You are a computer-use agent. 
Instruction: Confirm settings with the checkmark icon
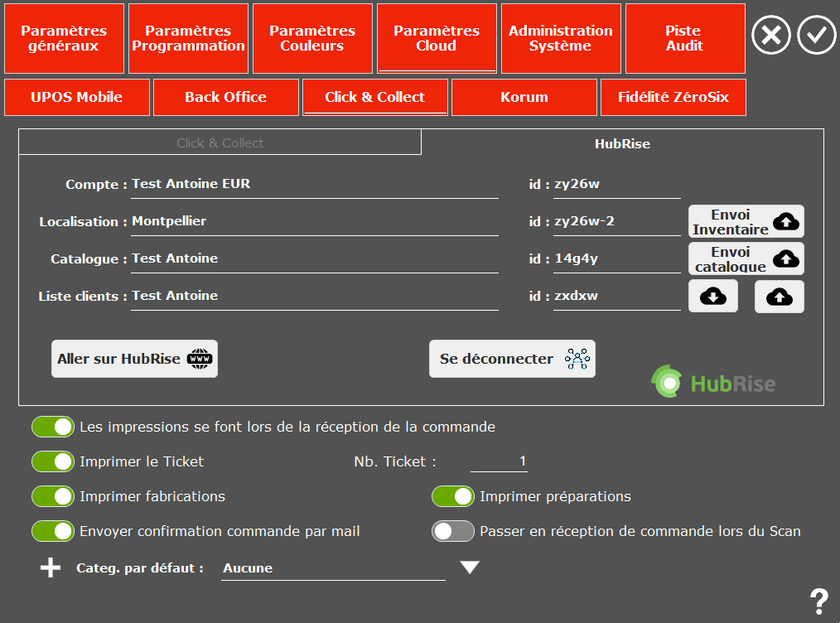(x=817, y=36)
